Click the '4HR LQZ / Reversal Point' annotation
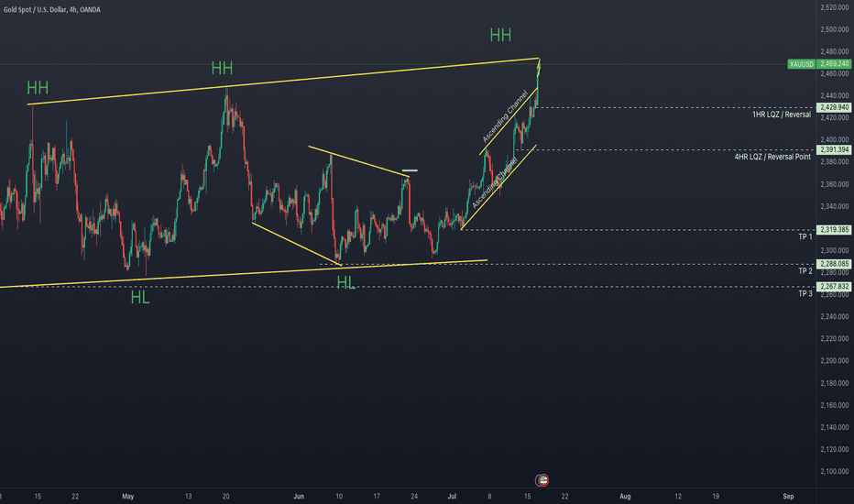854x504 pixels. tap(772, 157)
